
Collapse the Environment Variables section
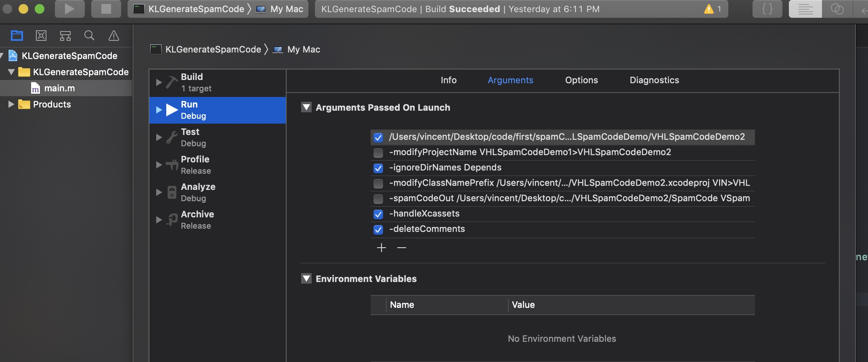[306, 279]
